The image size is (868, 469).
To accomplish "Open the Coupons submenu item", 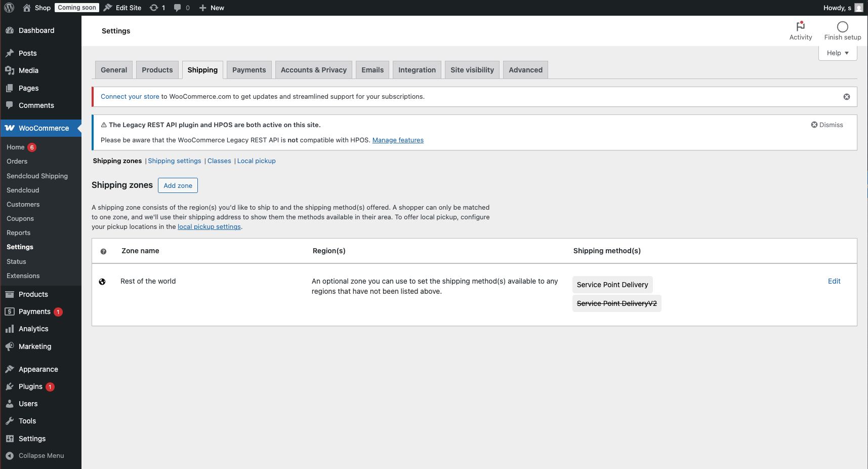I will [20, 219].
